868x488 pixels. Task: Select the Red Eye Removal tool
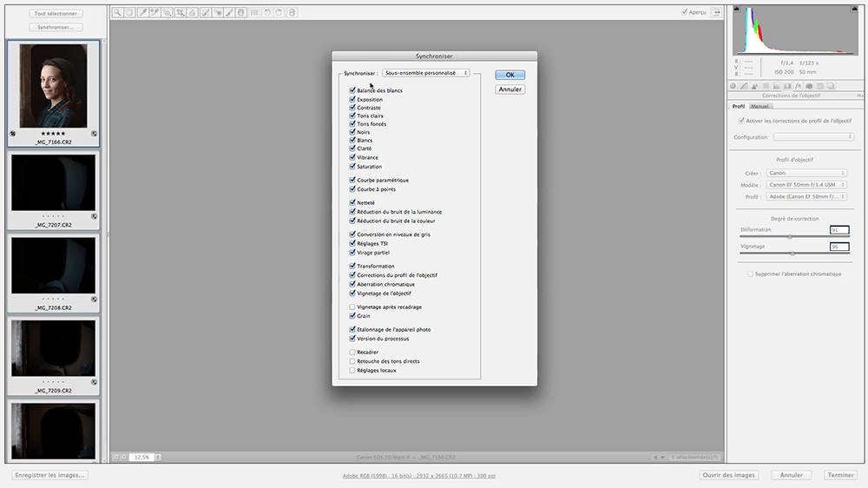218,12
